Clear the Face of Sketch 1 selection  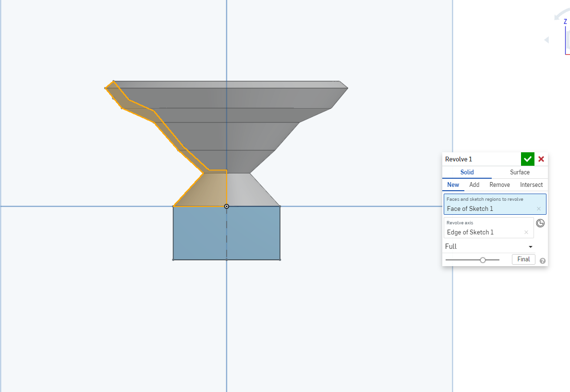[x=539, y=208]
